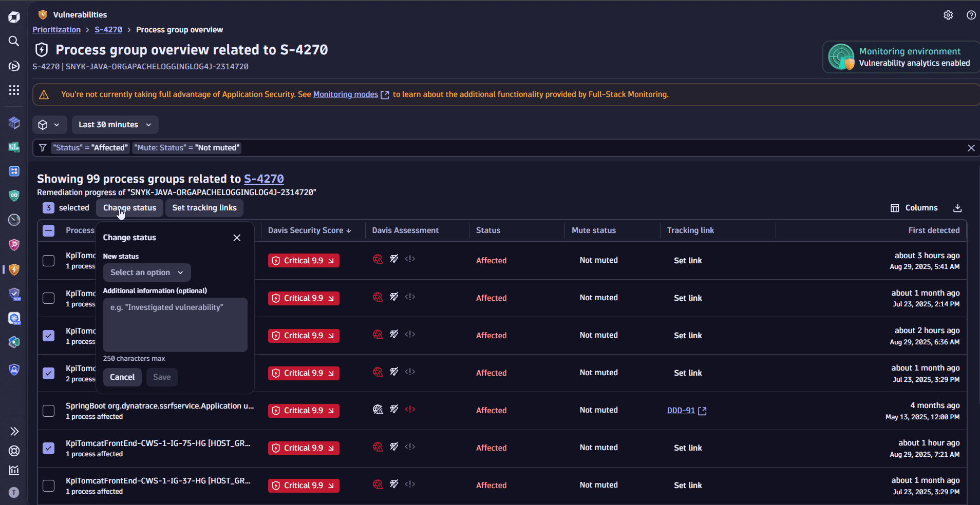This screenshot has width=980, height=505.
Task: Open the cube segment selector dropdown
Action: coord(50,125)
